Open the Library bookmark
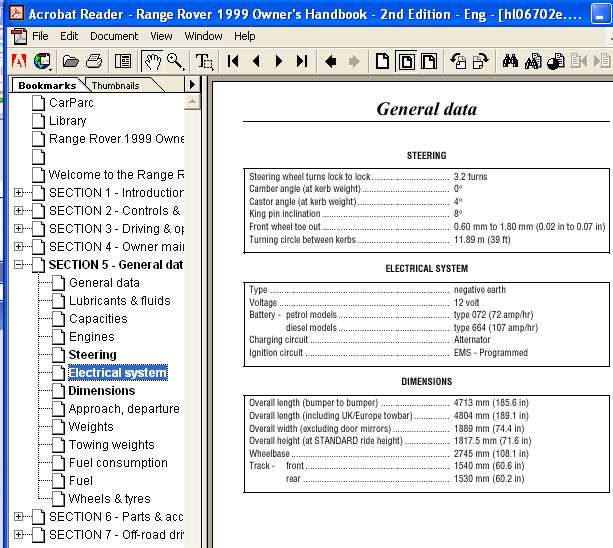 (68, 121)
